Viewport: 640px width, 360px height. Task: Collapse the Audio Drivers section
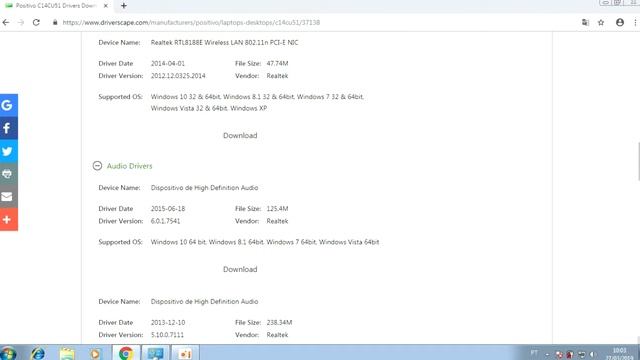point(97,166)
